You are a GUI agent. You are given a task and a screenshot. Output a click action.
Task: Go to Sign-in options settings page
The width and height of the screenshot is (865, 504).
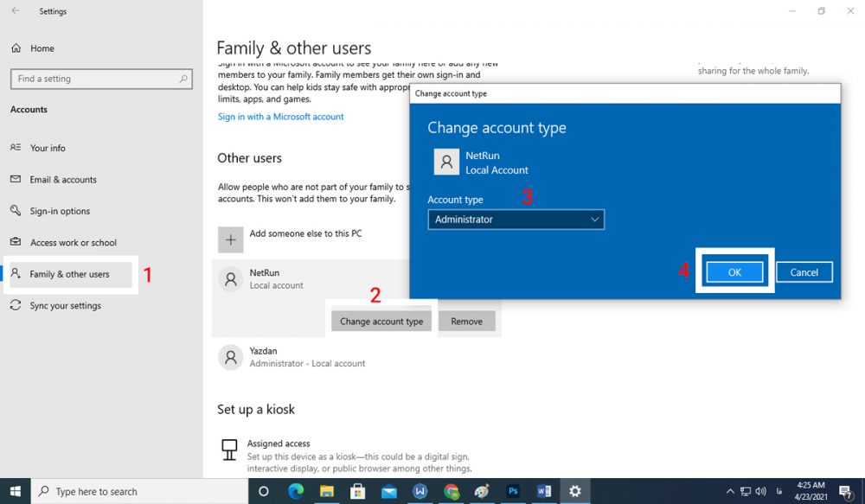point(60,211)
